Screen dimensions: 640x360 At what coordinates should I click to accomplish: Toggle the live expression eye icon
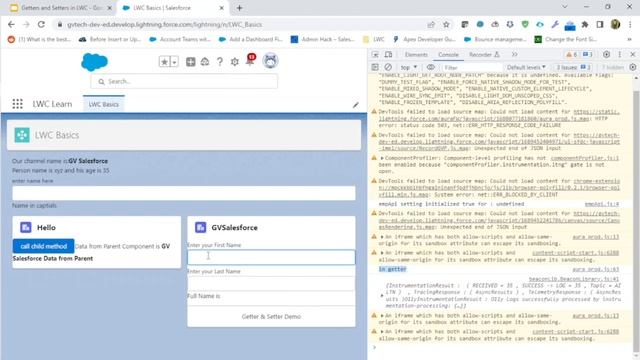(x=431, y=67)
